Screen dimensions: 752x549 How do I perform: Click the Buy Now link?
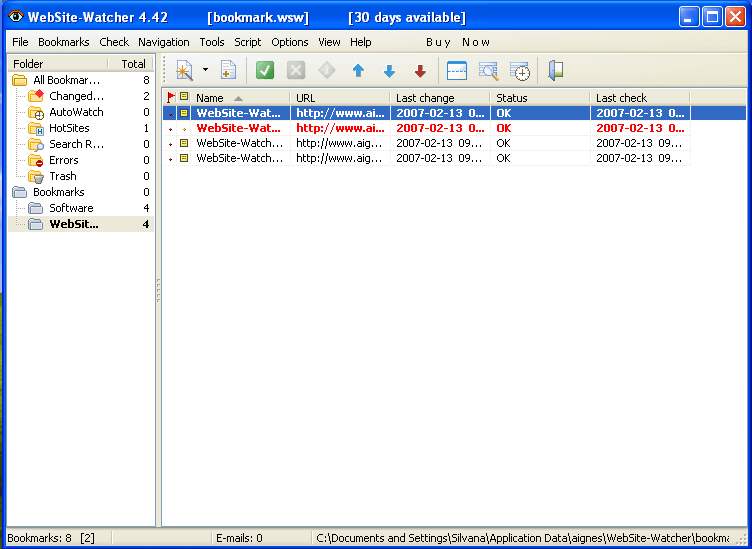click(458, 42)
